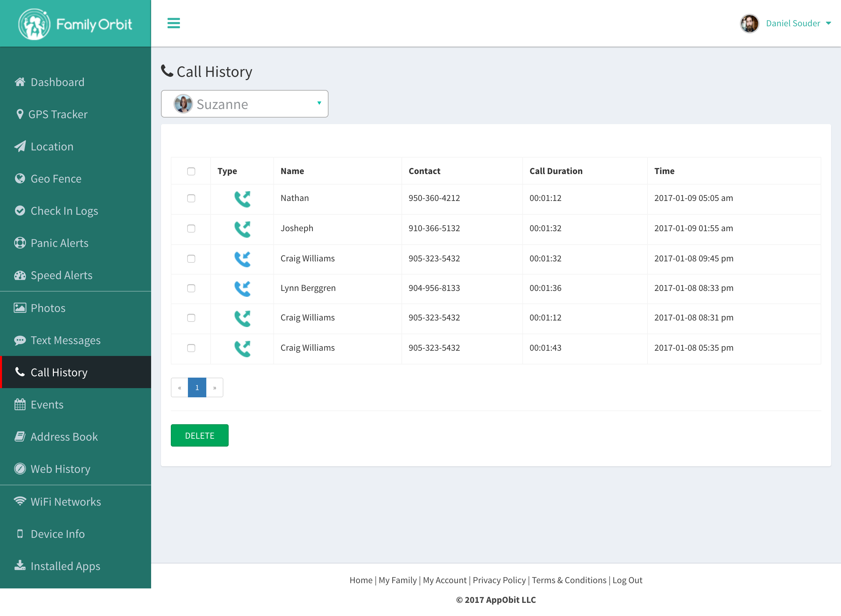Check the box for the 08:31 pm call
The height and width of the screenshot is (616, 841).
191,317
